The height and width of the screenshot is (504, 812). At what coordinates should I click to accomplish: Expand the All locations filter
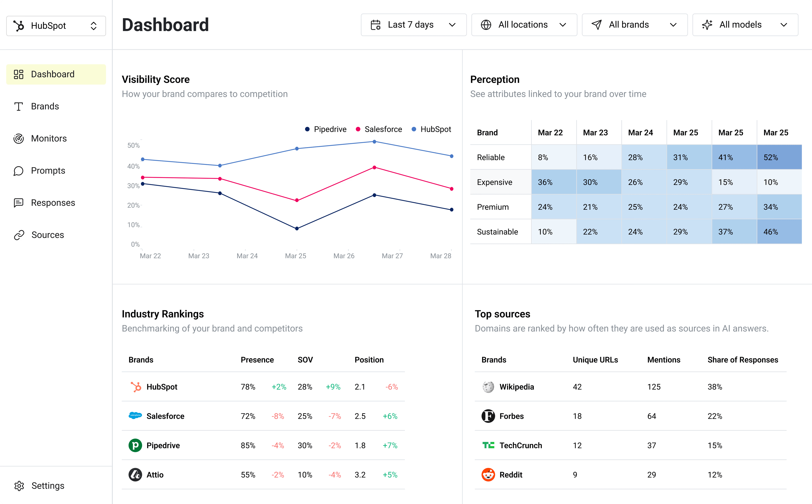pos(524,25)
